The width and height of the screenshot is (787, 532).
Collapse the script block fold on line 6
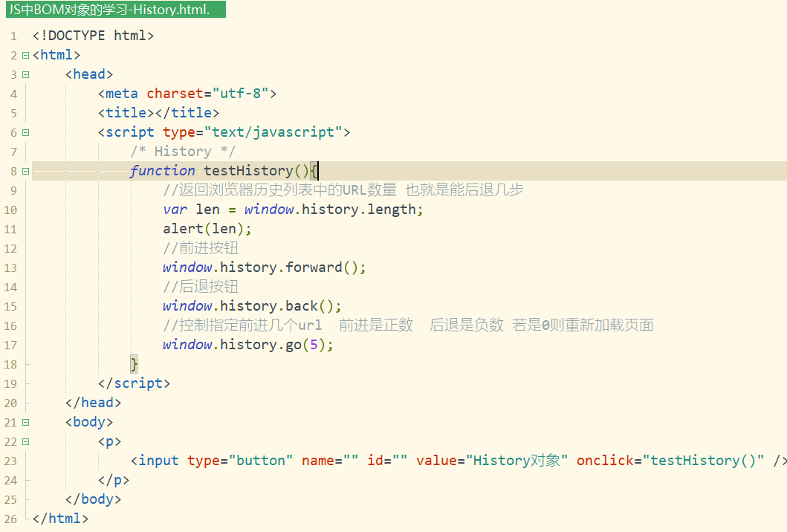click(x=24, y=132)
